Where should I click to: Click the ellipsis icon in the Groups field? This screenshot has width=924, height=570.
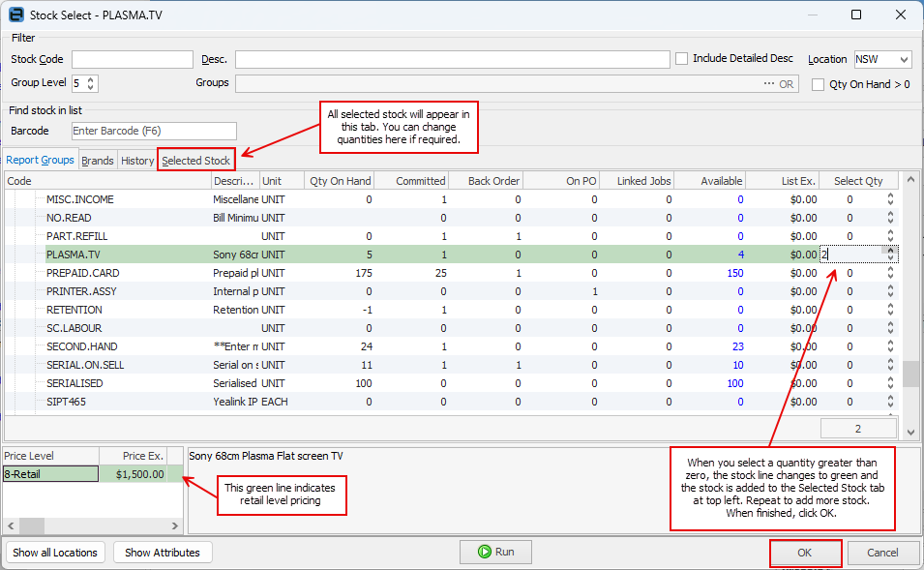(768, 83)
